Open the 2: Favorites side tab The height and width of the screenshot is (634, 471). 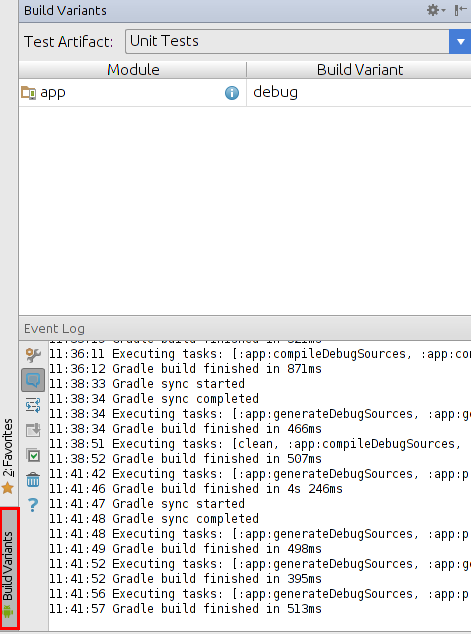click(x=8, y=456)
